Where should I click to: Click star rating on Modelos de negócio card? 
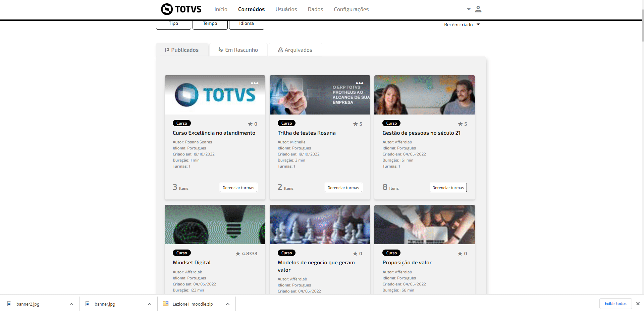pos(358,254)
